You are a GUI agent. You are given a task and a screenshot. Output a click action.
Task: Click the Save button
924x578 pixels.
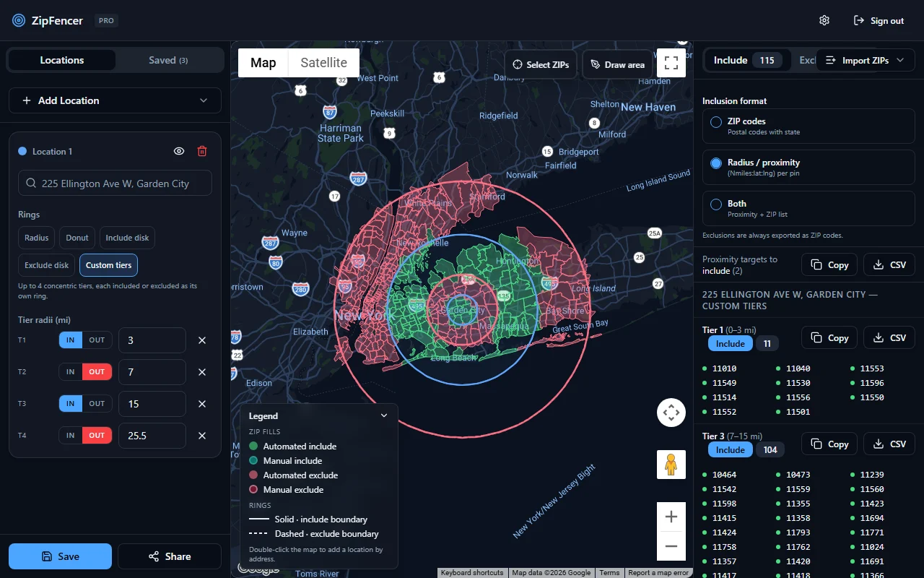(x=60, y=556)
